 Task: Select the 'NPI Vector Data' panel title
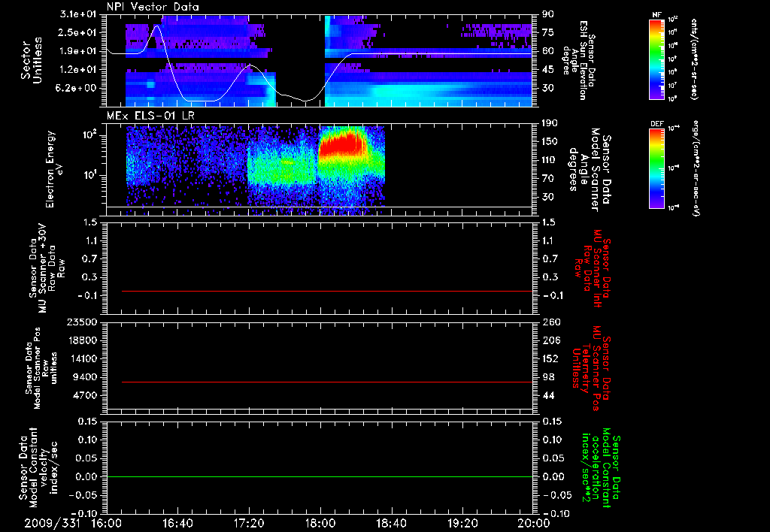[153, 7]
